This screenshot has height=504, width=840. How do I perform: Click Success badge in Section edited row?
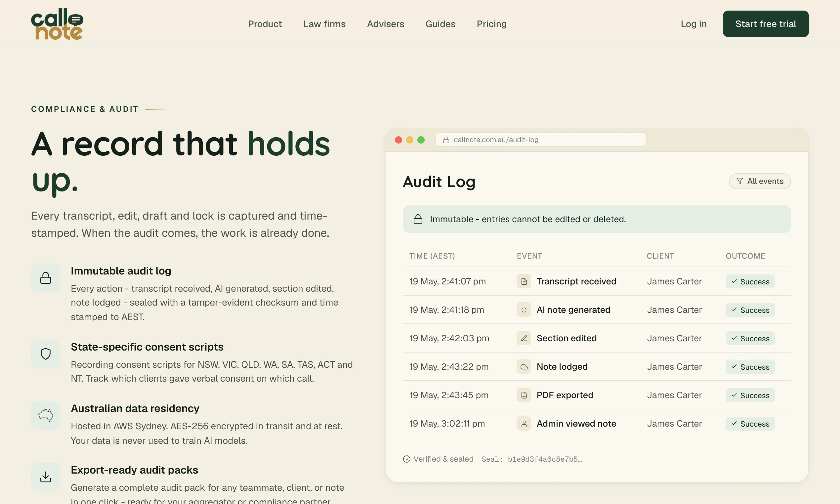tap(750, 339)
